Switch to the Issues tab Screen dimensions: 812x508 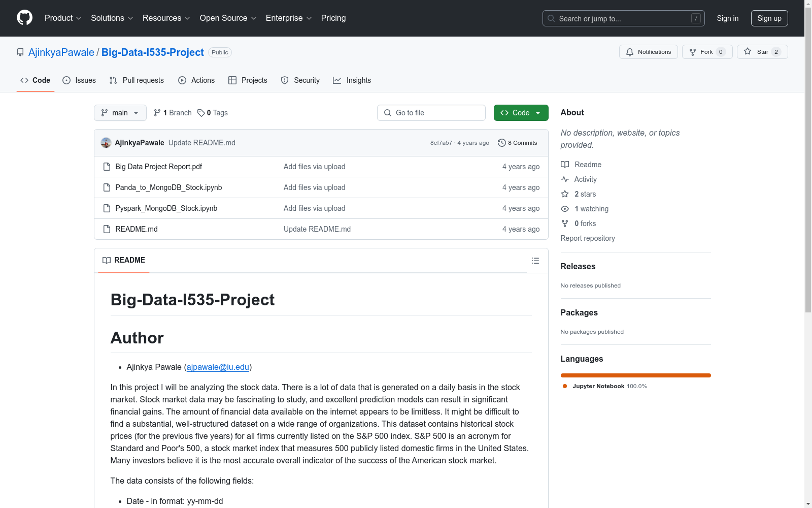point(79,80)
